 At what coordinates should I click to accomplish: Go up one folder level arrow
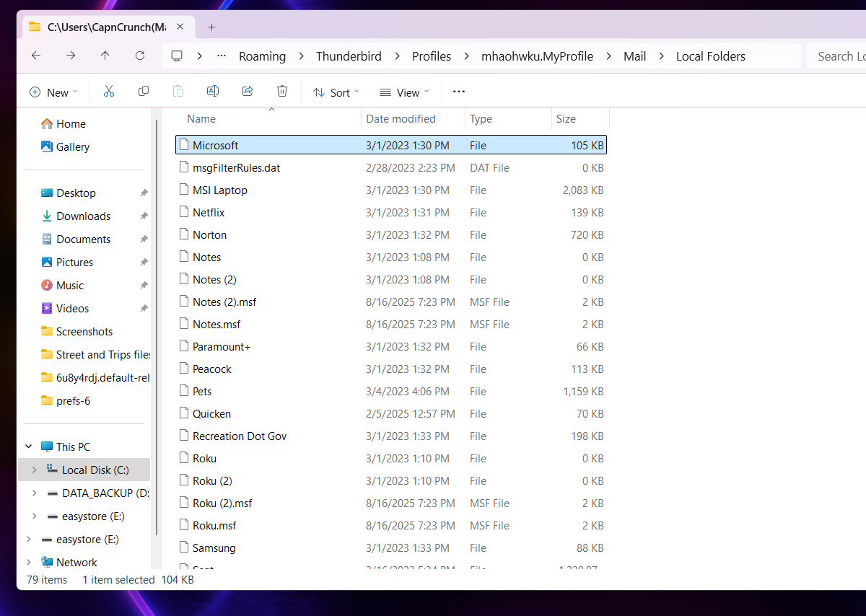pos(105,56)
